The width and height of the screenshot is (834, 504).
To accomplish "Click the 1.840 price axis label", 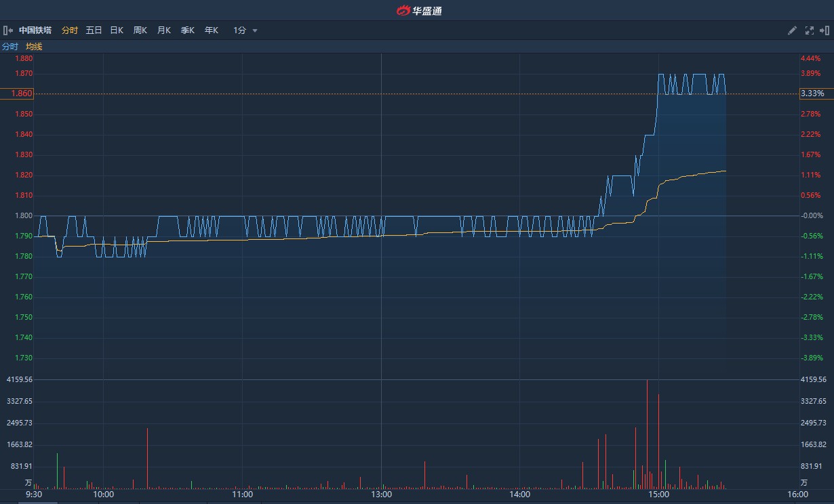I will coord(24,134).
